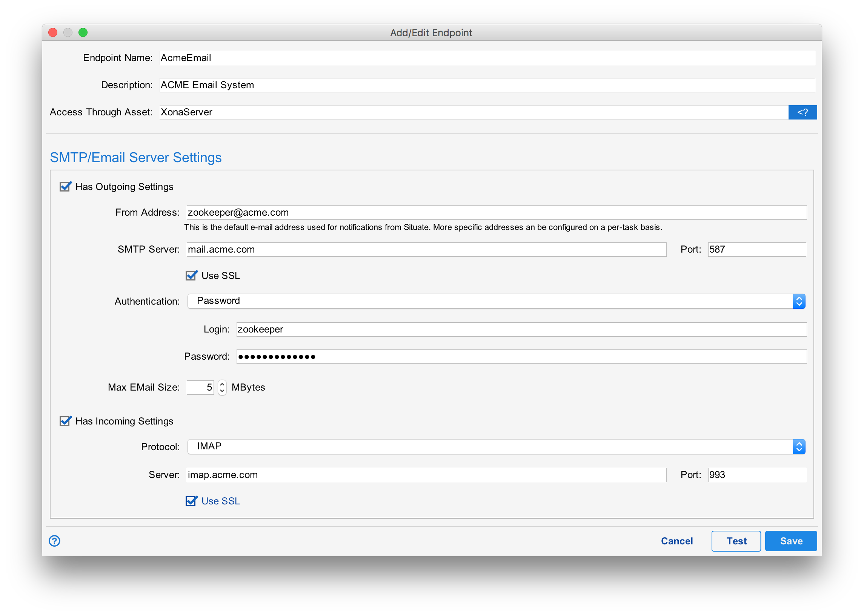Image resolution: width=864 pixels, height=616 pixels.
Task: Click the SMTP Port field showing 587
Action: click(756, 249)
